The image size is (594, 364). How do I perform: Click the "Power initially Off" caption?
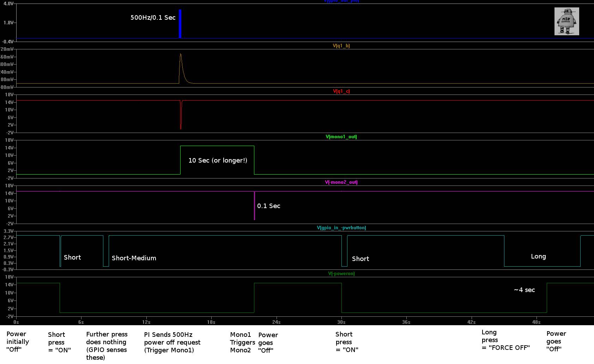18,342
